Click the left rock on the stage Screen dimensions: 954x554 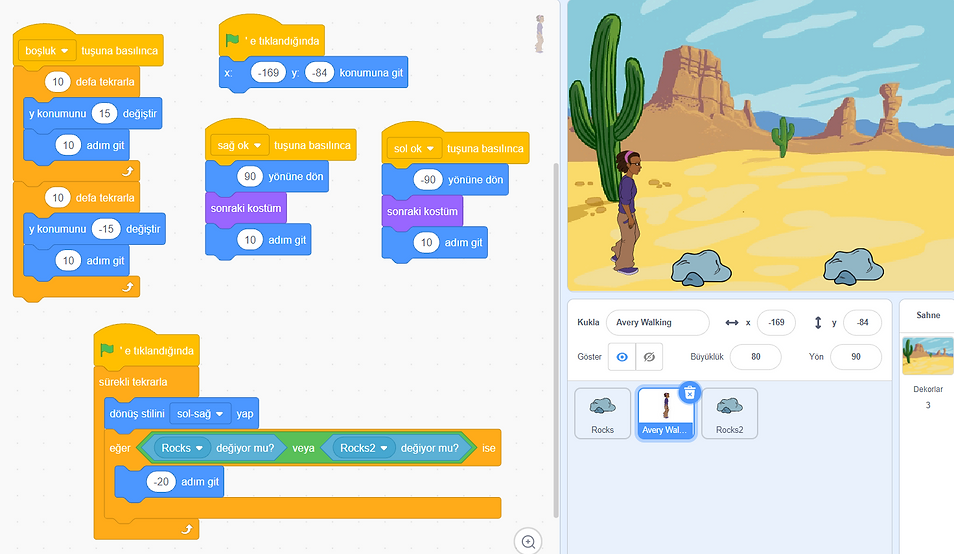click(x=701, y=268)
